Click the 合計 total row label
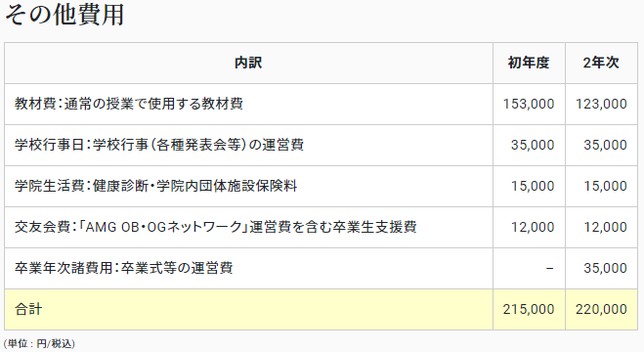Screen dimensions: 644x352 [x=28, y=309]
